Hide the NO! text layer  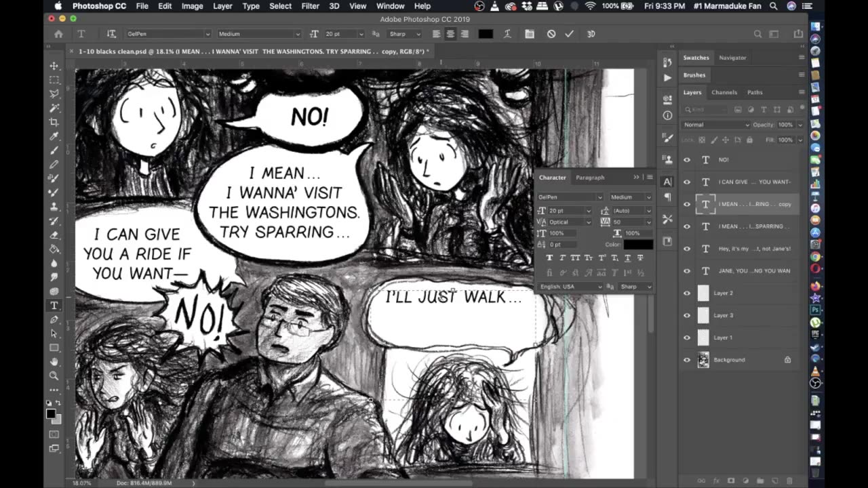(x=687, y=160)
